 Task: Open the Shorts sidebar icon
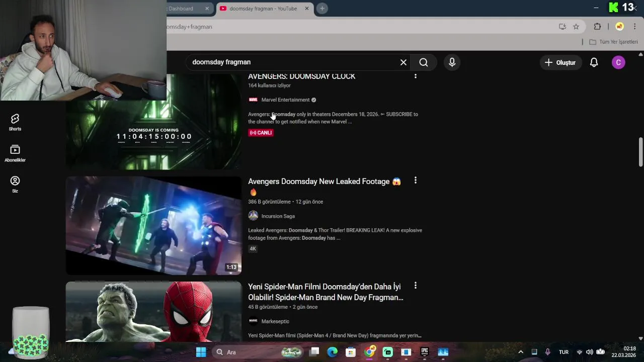[x=15, y=122]
